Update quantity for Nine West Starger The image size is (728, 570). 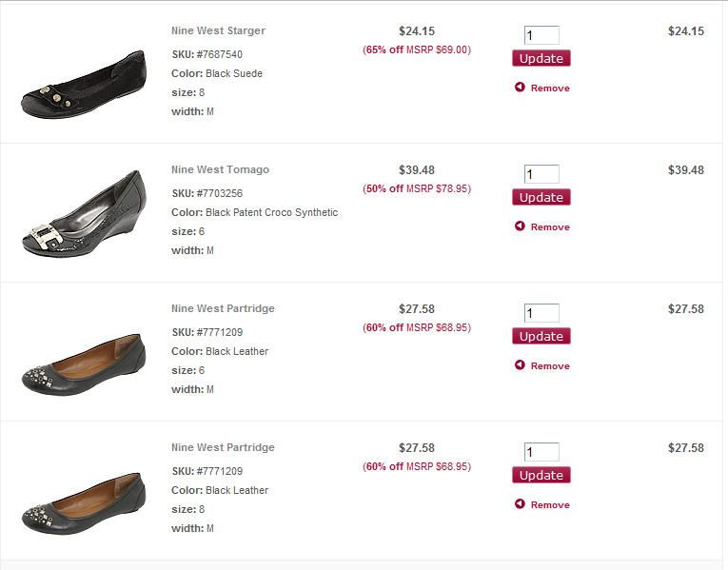(541, 58)
